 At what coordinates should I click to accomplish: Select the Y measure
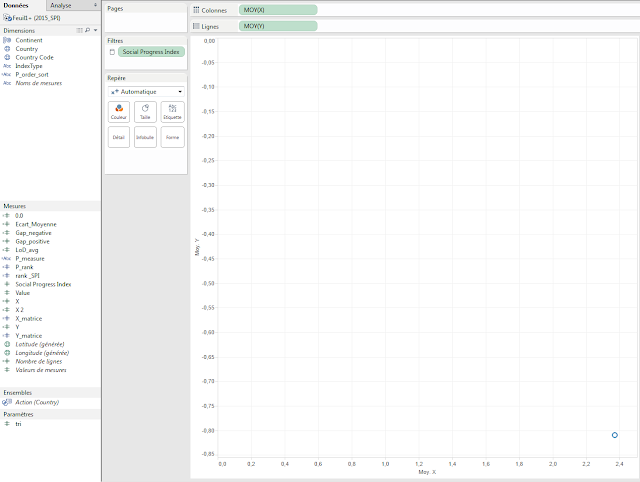18,327
